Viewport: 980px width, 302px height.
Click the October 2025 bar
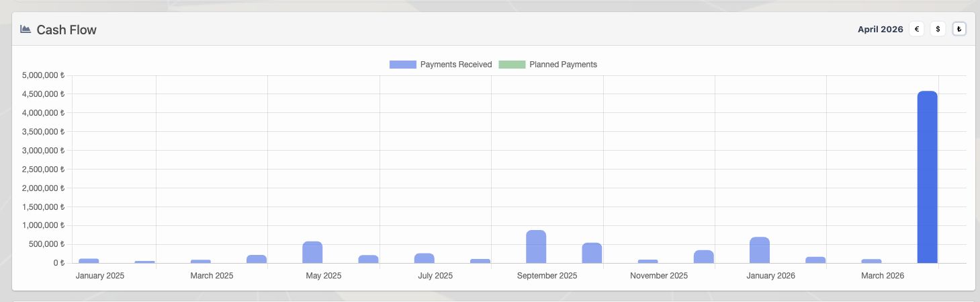click(x=592, y=252)
